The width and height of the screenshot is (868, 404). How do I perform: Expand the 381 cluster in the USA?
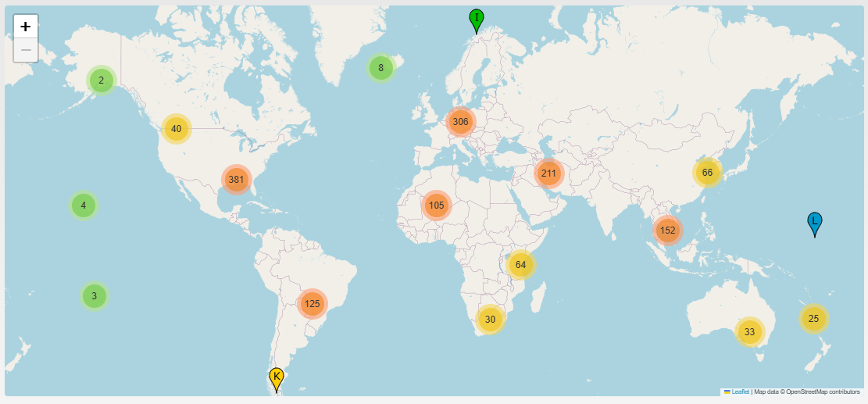(x=236, y=180)
